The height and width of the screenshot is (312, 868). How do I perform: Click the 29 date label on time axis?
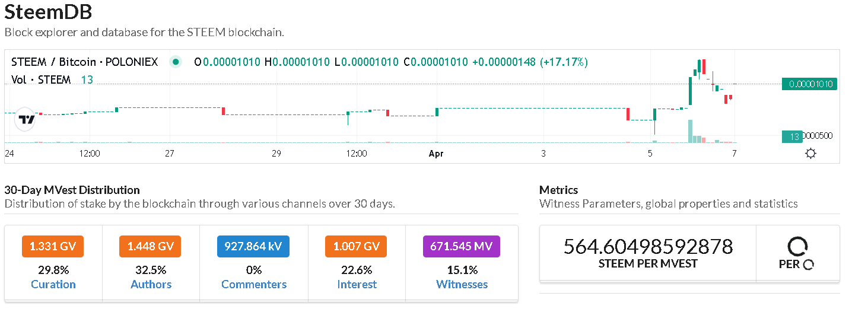[x=276, y=154]
